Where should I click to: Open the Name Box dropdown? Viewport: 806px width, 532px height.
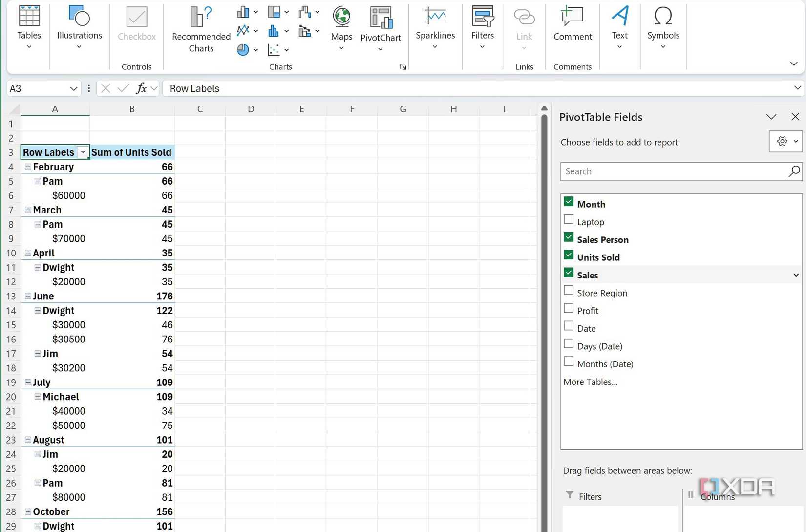74,88
